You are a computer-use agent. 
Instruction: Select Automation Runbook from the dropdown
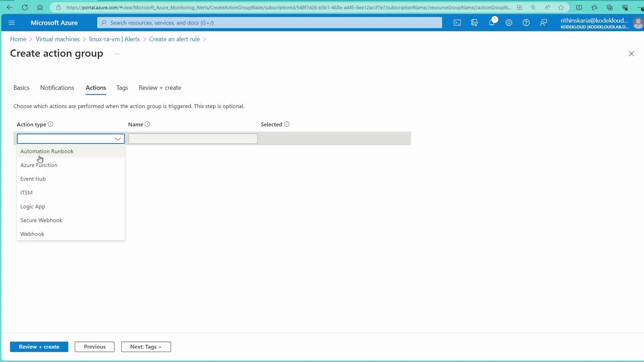pos(47,151)
